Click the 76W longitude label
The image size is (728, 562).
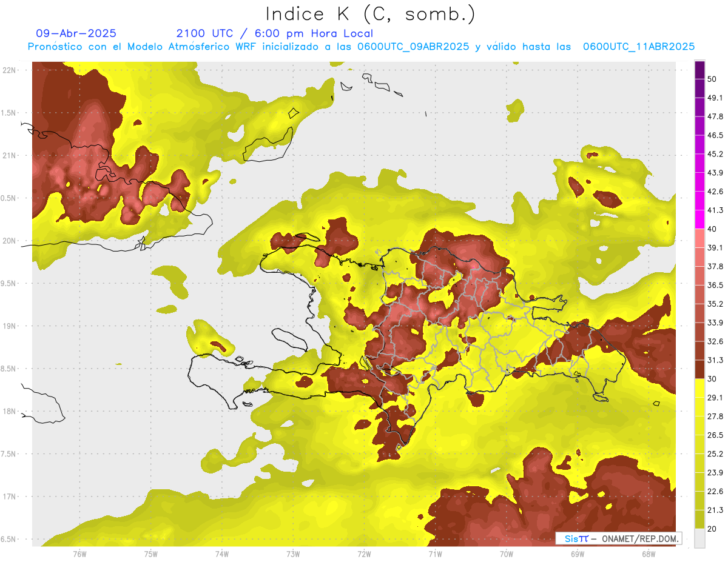click(x=79, y=554)
